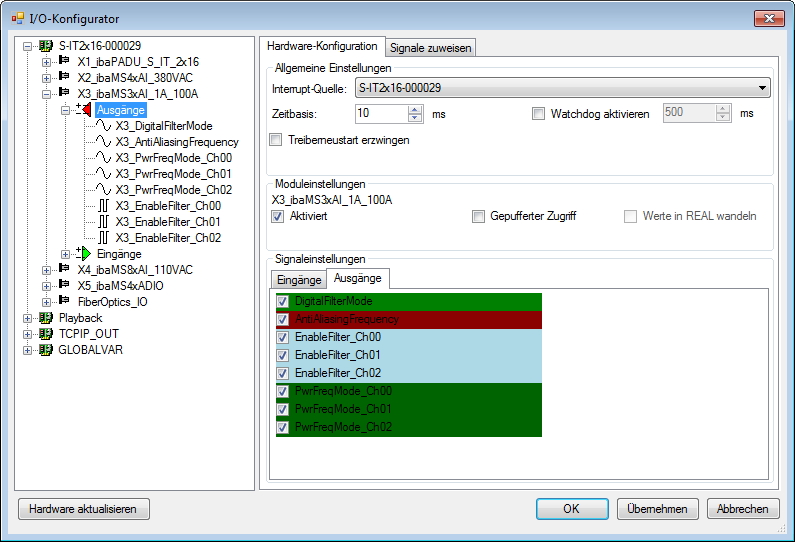Uncheck the AntiAliasingFrequency signal
Viewport: 795px width, 542px height.
pyautogui.click(x=282, y=319)
